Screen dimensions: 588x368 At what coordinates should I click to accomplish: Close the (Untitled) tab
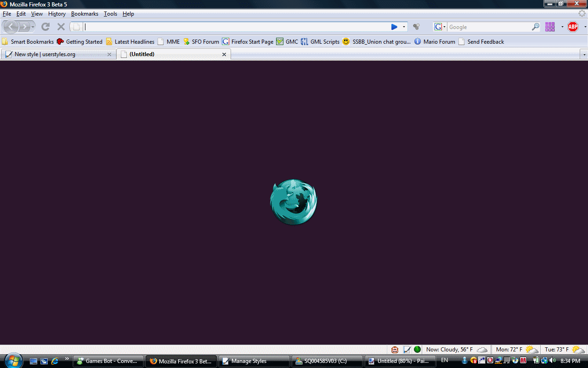pos(224,54)
